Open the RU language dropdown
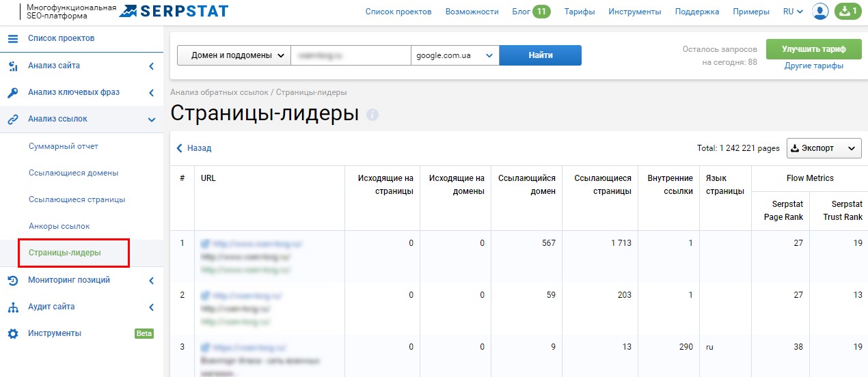The width and height of the screenshot is (868, 377). point(793,12)
